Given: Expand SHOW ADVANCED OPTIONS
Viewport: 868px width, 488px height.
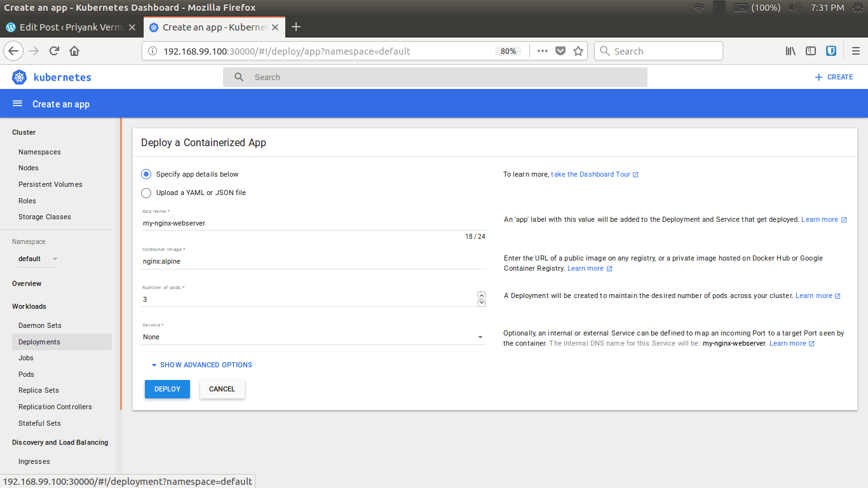Looking at the screenshot, I should (201, 365).
